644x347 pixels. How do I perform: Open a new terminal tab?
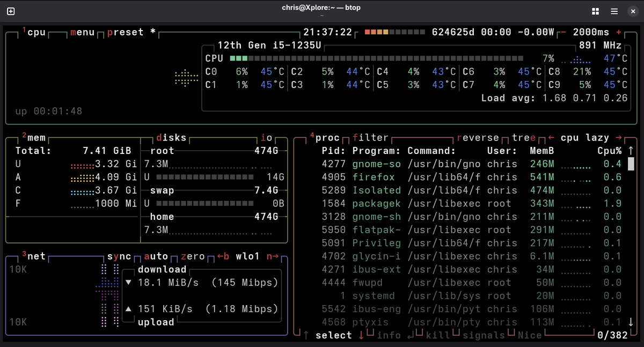[x=11, y=11]
